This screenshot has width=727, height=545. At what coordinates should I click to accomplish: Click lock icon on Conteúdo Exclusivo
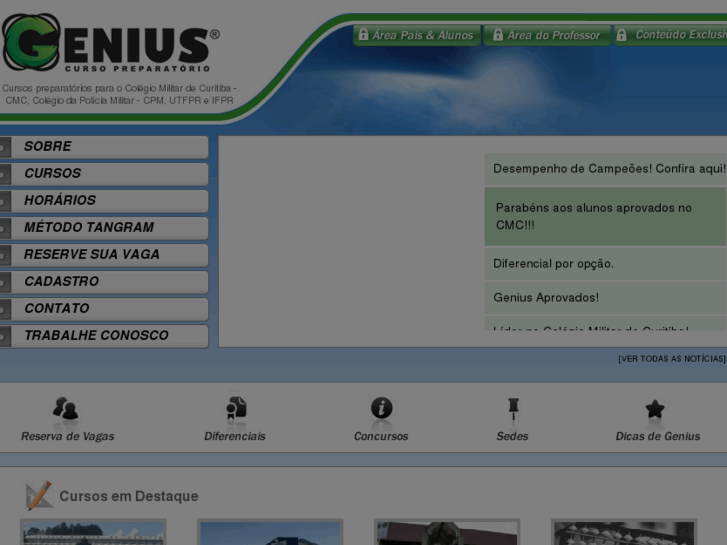(622, 34)
